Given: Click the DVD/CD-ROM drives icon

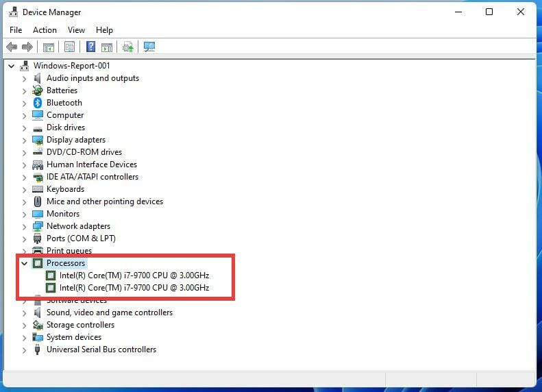Looking at the screenshot, I should pos(37,152).
